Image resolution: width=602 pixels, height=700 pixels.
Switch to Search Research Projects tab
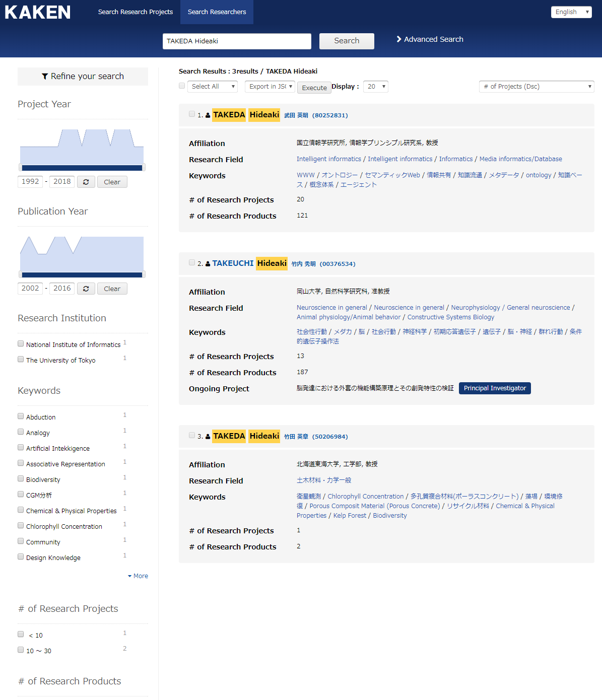[x=136, y=12]
